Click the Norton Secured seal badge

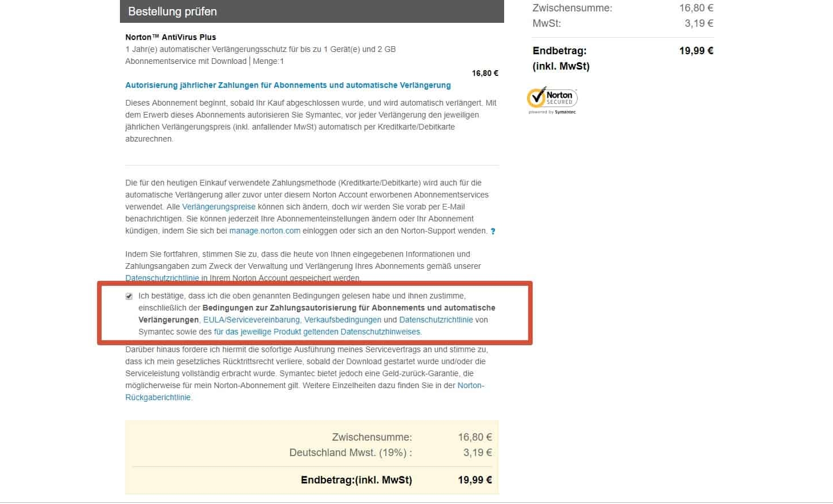(552, 100)
